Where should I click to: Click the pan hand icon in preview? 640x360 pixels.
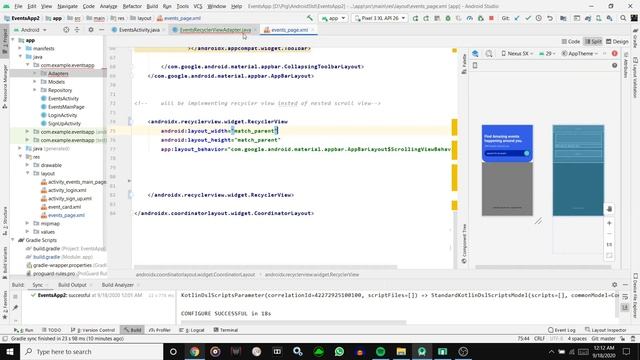(x=609, y=209)
